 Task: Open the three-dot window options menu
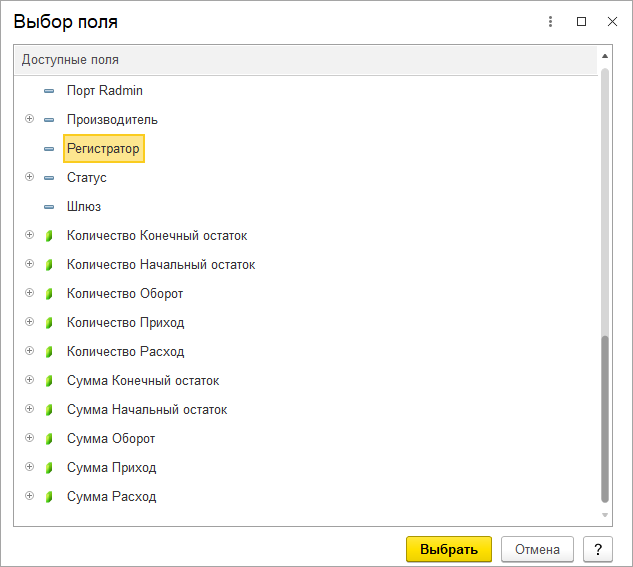[550, 21]
